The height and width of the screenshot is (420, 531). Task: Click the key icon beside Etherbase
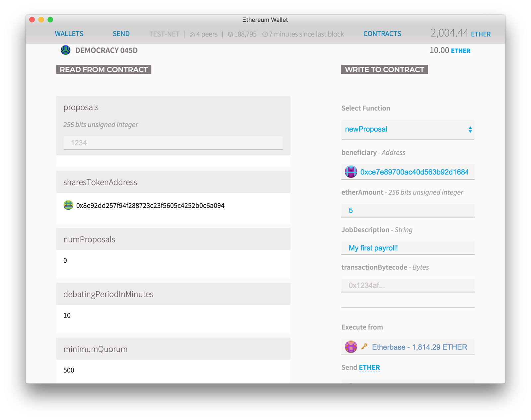point(364,347)
